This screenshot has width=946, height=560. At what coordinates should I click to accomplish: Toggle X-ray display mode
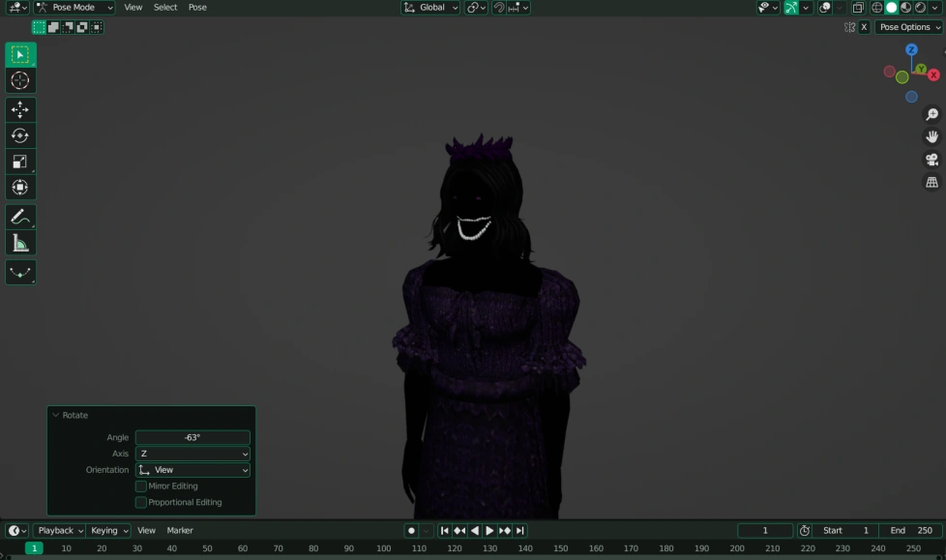[857, 7]
